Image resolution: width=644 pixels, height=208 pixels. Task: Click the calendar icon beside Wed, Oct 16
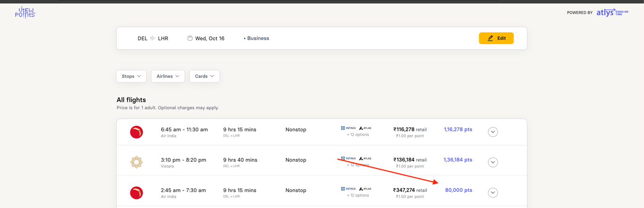click(190, 38)
